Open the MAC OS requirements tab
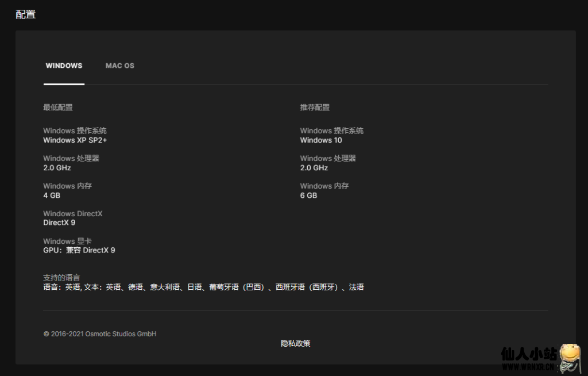This screenshot has width=588, height=376. click(x=120, y=66)
